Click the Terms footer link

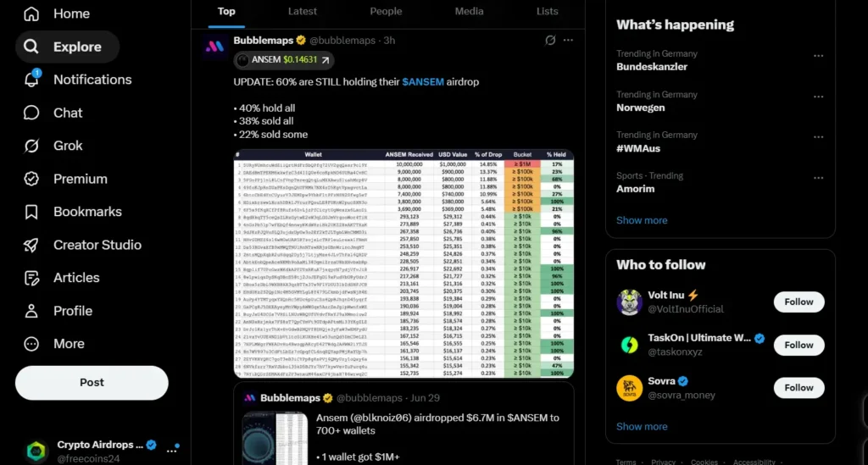click(x=626, y=462)
